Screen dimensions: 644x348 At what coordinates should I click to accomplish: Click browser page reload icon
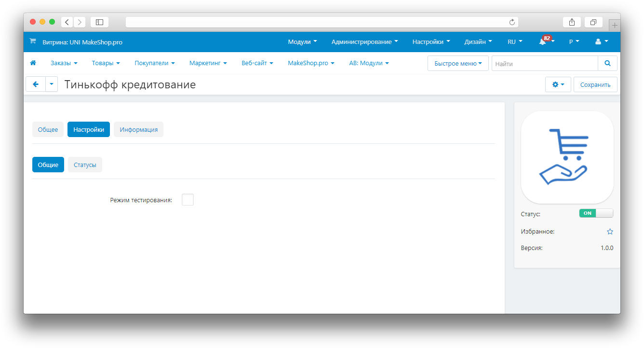pyautogui.click(x=512, y=22)
